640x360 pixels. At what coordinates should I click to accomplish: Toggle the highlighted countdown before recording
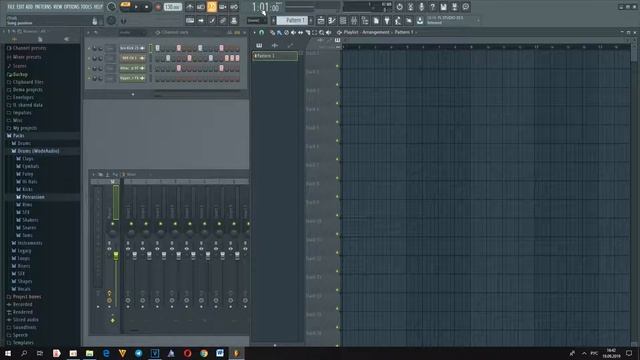coord(212,7)
